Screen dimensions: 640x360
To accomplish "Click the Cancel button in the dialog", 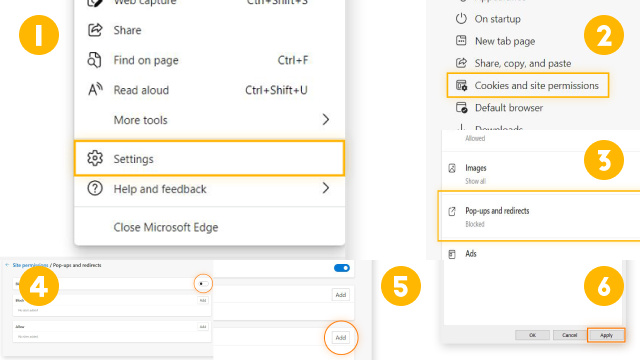I will (569, 335).
